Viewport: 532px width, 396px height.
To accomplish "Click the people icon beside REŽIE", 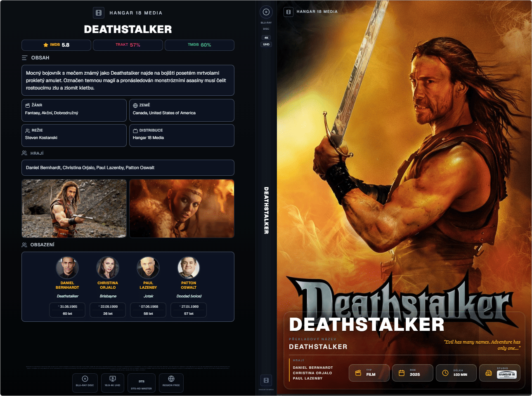I will pyautogui.click(x=28, y=130).
